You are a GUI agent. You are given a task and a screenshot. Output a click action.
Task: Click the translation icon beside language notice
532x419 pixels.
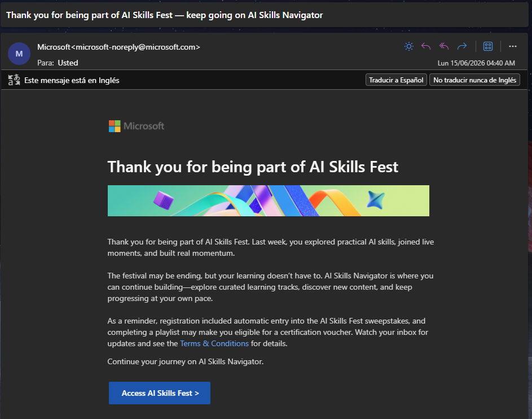click(14, 80)
